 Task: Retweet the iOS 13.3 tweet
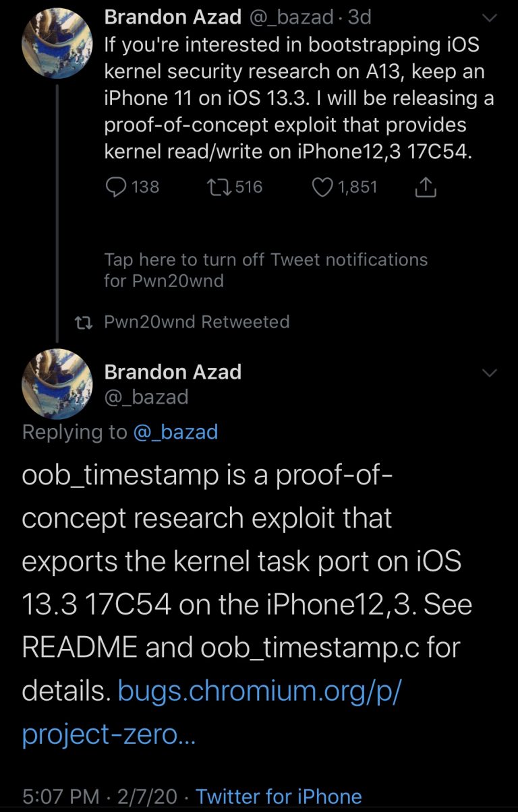click(221, 187)
